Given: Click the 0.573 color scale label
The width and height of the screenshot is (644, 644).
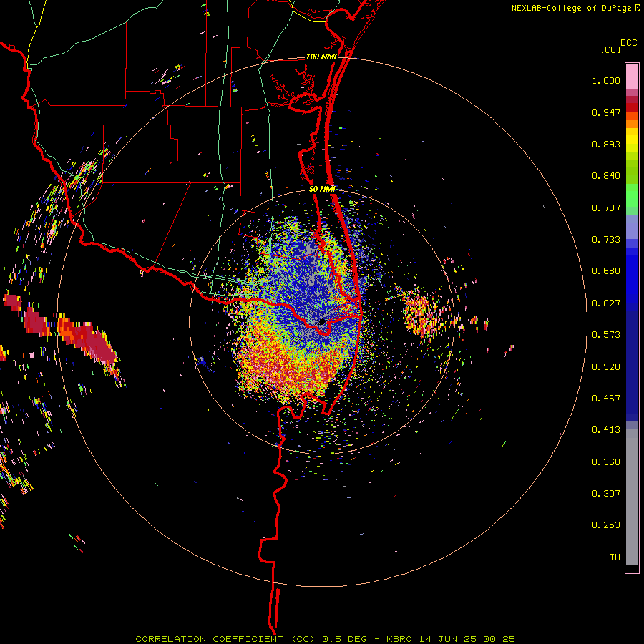Looking at the screenshot, I should click(606, 335).
